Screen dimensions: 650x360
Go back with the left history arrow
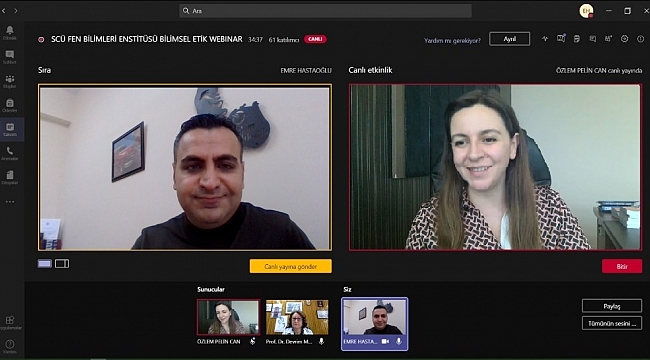click(4, 11)
